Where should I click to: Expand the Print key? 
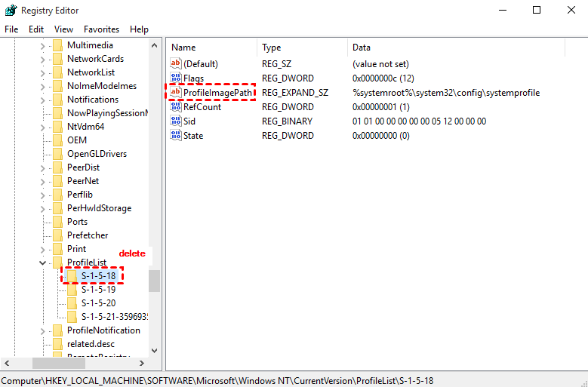coord(42,250)
